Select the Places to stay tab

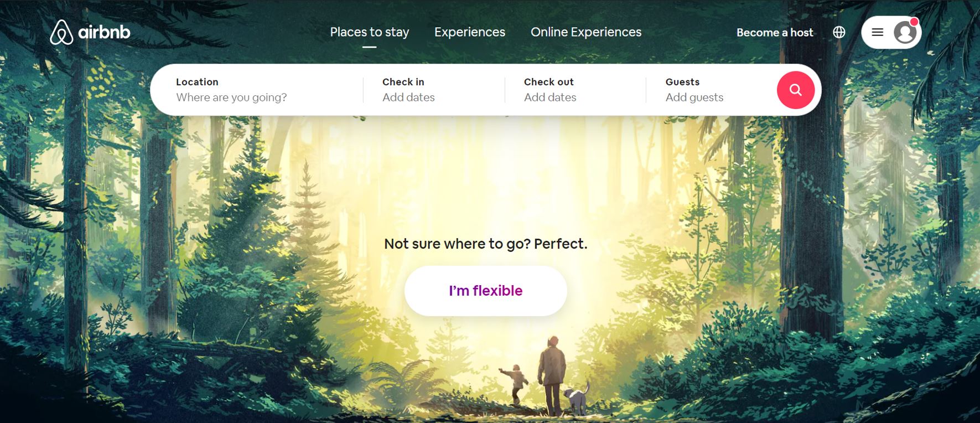click(370, 32)
